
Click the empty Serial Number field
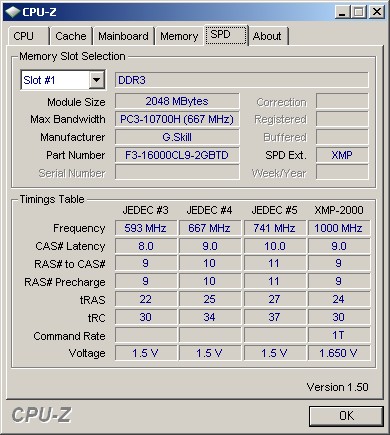tap(177, 172)
